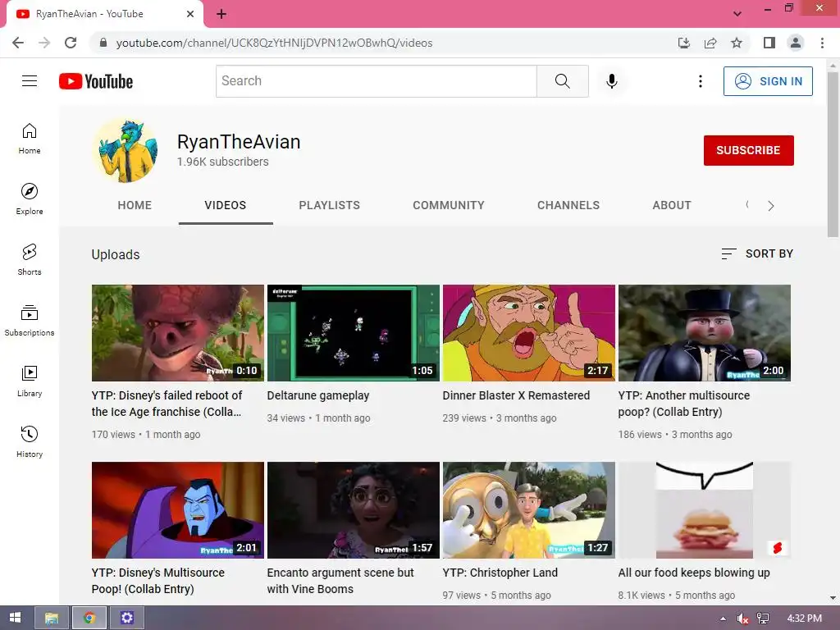Open YTP: Disney's Multisource Poop! title

click(158, 581)
